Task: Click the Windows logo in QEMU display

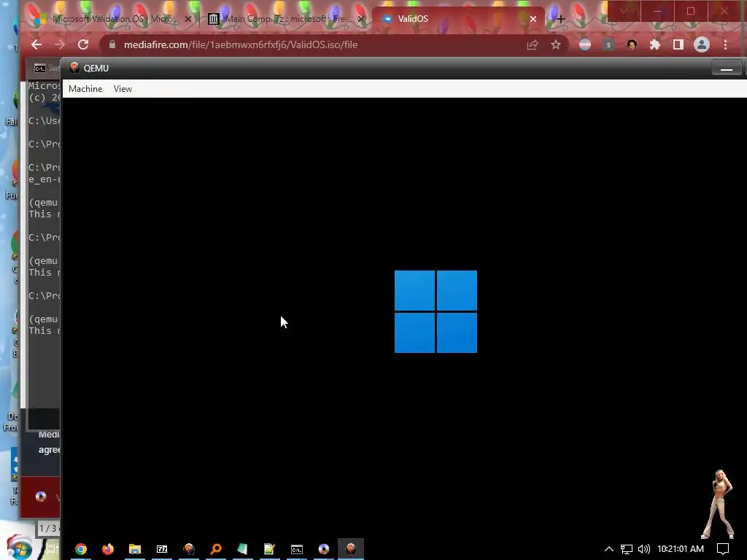Action: pos(436,311)
